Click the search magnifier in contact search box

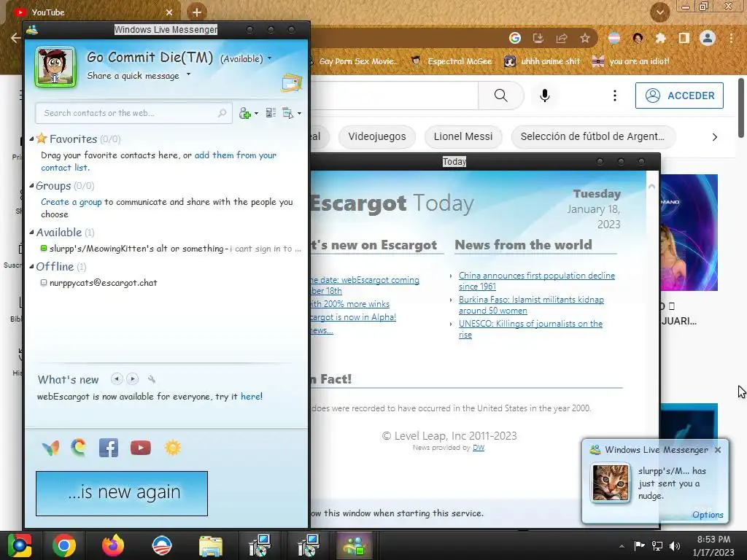coord(222,113)
